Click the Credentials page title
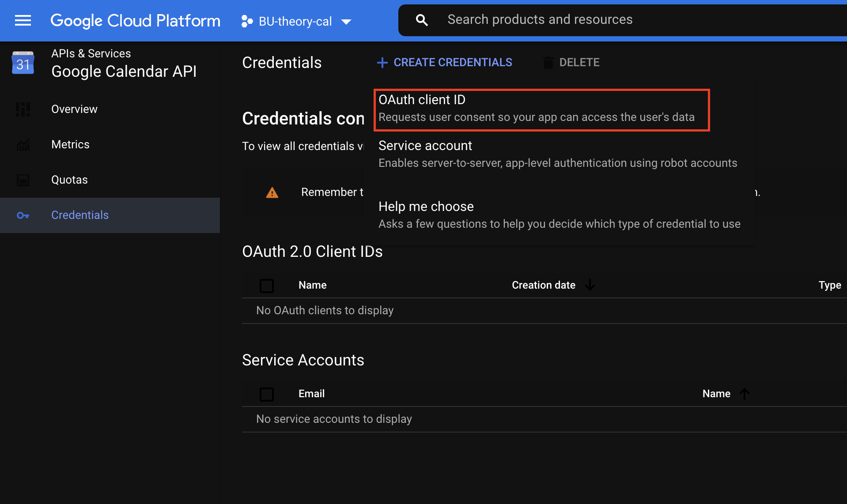Viewport: 847px width, 504px height. 282,63
